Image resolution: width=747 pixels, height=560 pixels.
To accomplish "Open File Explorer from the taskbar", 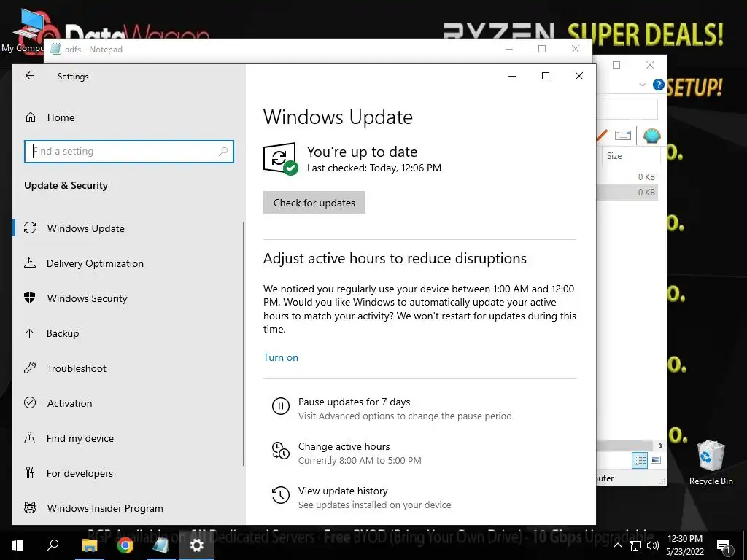I will point(89,545).
